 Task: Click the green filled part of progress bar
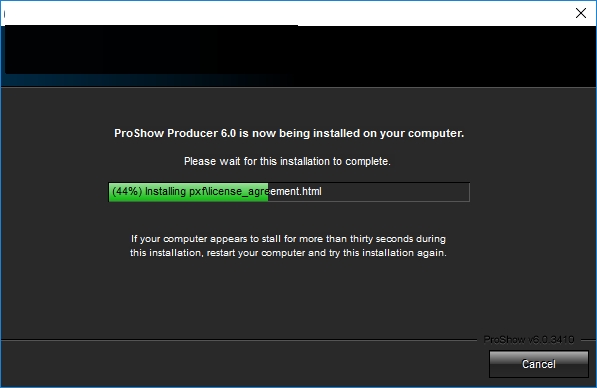coord(188,192)
